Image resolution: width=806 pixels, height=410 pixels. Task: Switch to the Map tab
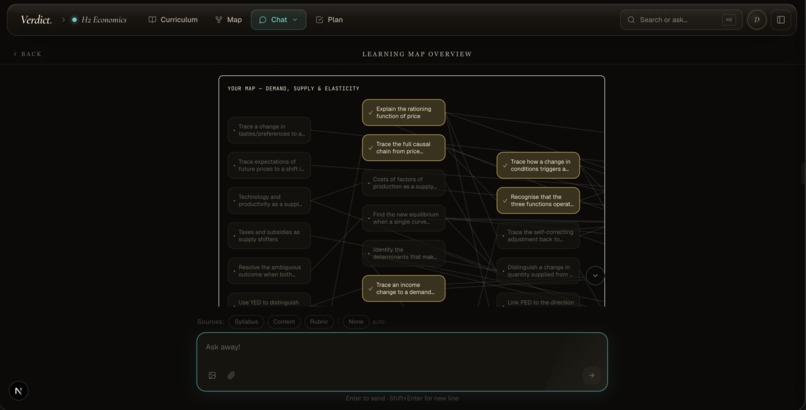click(x=228, y=20)
